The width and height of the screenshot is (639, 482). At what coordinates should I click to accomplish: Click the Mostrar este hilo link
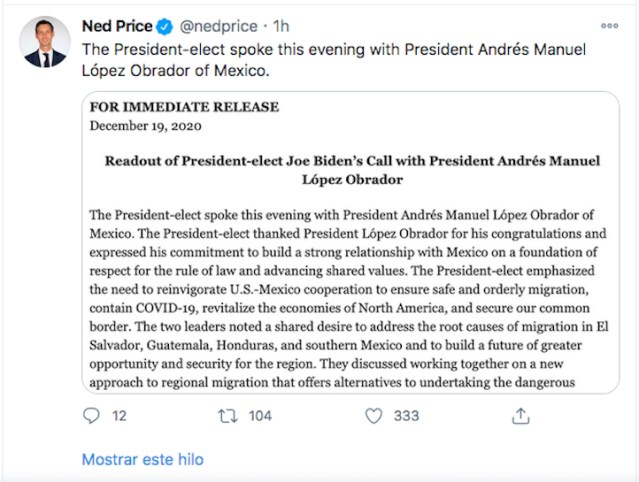(142, 459)
